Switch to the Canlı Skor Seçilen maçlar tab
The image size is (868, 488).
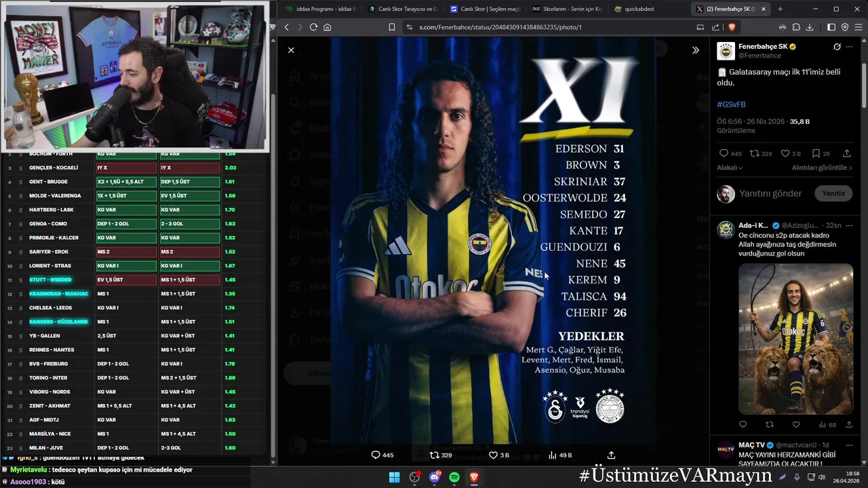coord(485,9)
